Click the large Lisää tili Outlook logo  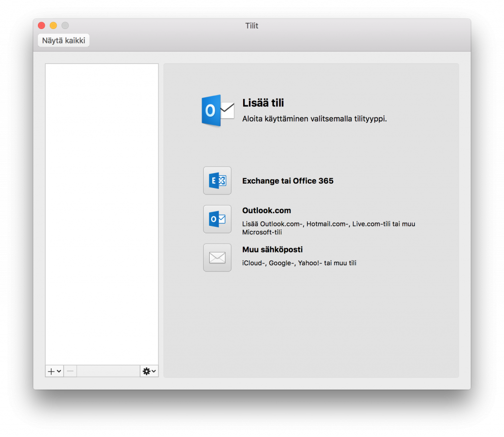217,110
